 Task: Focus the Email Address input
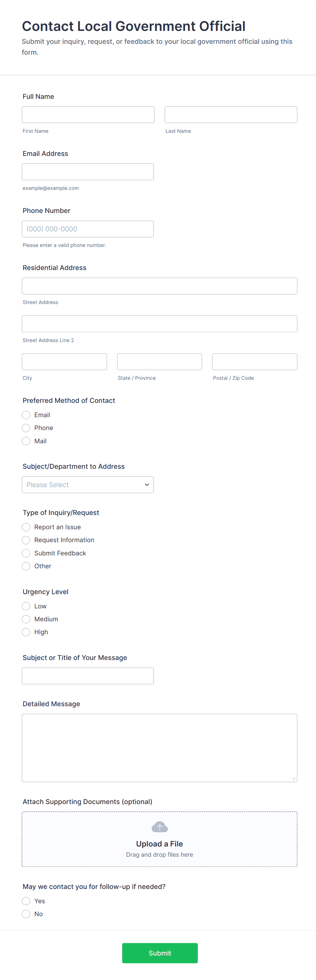click(88, 172)
